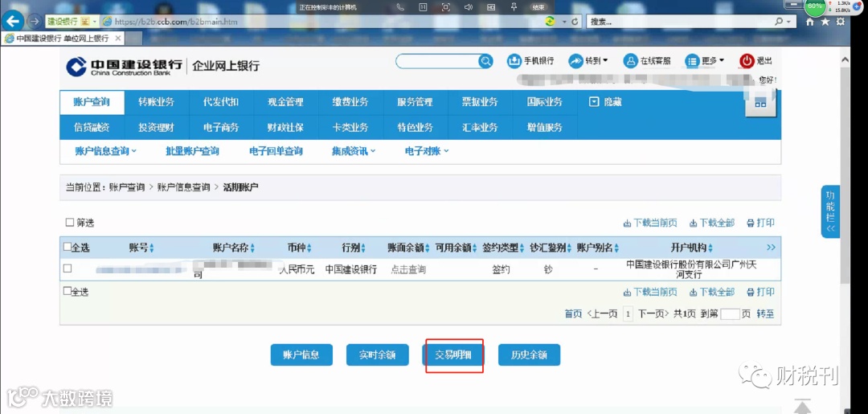
Task: Click the phone call icon in remote toolbar
Action: click(x=400, y=7)
